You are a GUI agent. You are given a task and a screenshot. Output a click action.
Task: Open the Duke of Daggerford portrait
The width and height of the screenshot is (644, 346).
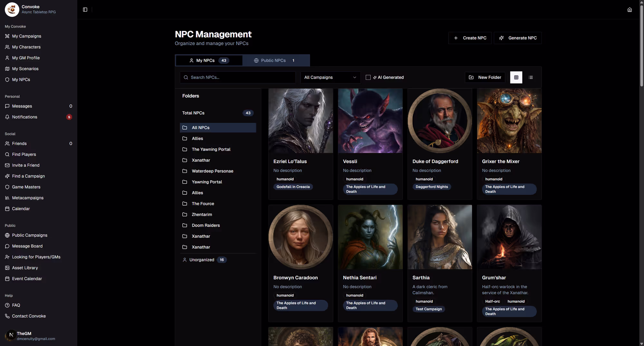440,121
